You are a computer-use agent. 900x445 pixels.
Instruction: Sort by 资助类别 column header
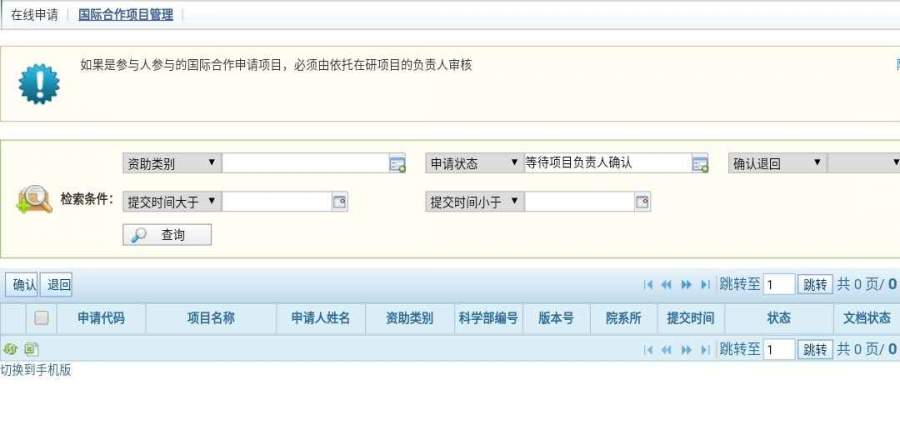[x=409, y=318]
